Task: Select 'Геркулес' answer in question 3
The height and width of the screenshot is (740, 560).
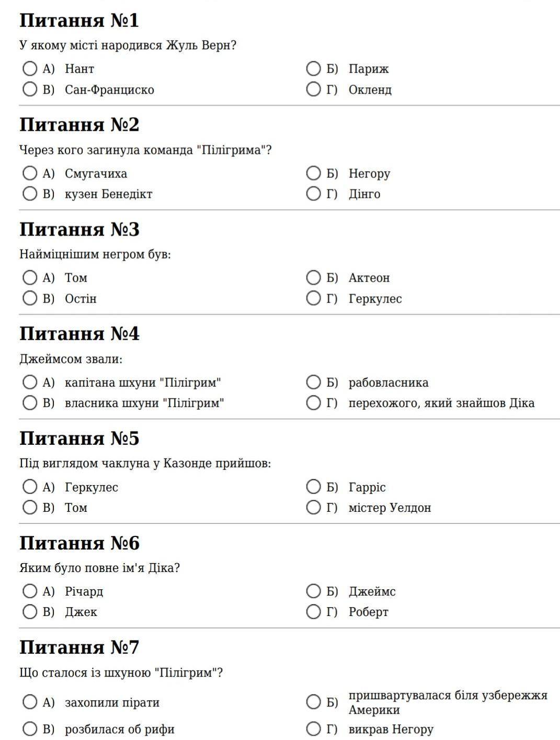Action: 313,298
